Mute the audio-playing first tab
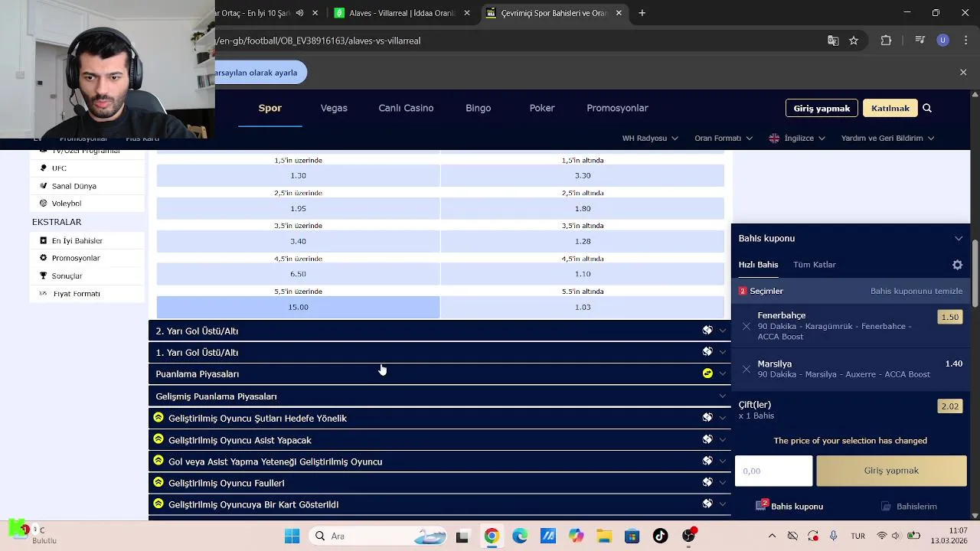Viewport: 980px width, 551px height. (299, 13)
